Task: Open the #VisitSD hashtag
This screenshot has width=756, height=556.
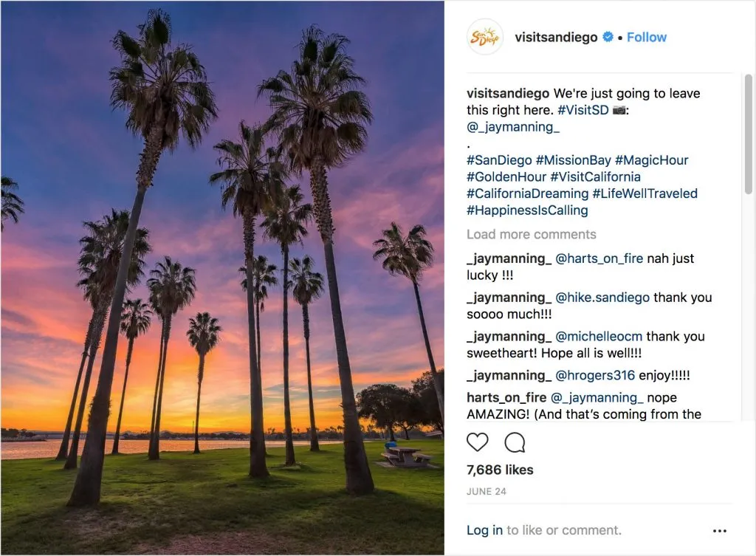Action: pyautogui.click(x=583, y=110)
